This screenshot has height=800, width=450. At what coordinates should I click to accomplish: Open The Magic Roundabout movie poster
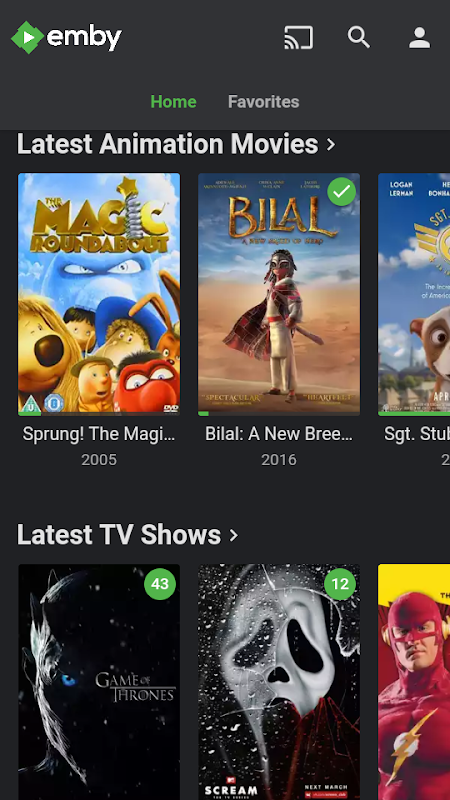pyautogui.click(x=99, y=294)
